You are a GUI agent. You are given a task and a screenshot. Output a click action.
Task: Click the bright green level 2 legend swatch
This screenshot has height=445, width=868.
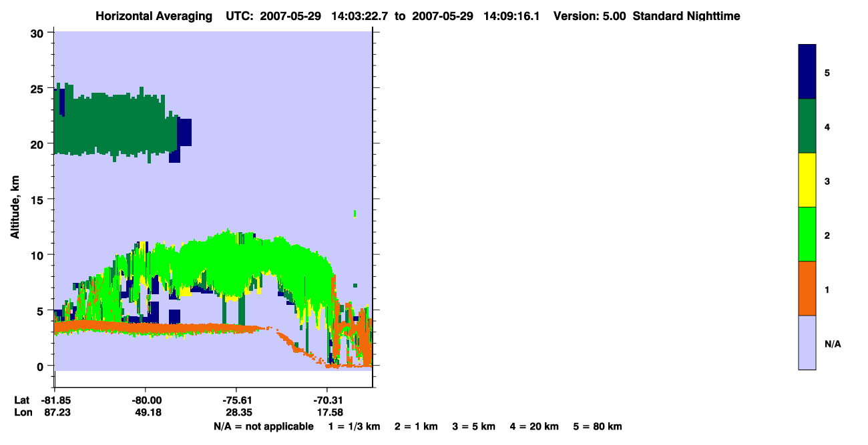click(807, 234)
